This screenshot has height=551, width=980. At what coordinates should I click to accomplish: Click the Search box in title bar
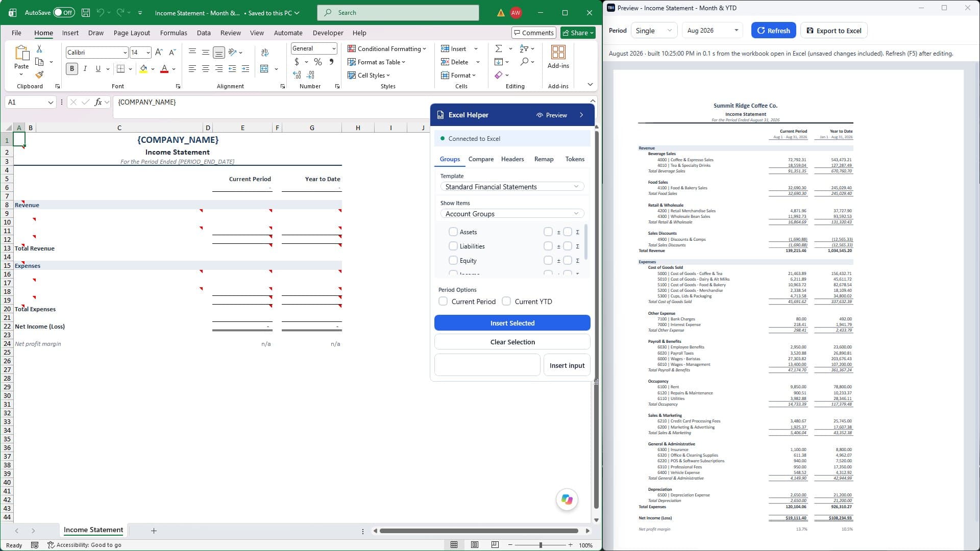398,13
